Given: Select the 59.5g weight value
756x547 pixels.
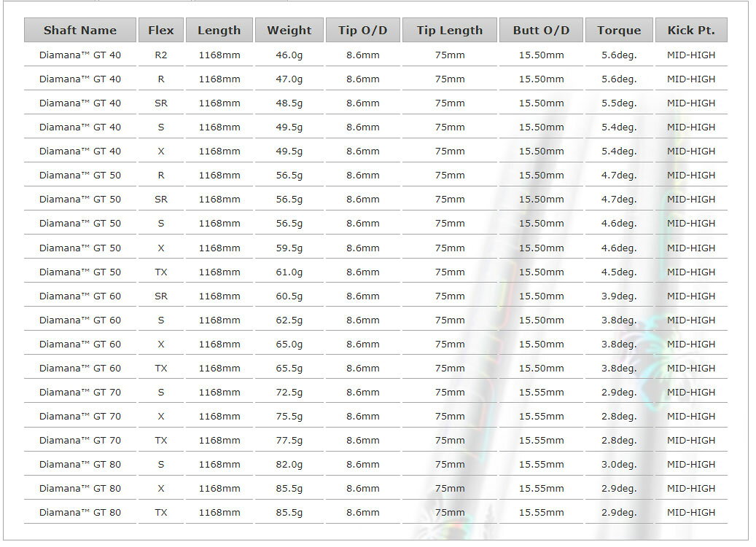Looking at the screenshot, I should click(x=289, y=248).
